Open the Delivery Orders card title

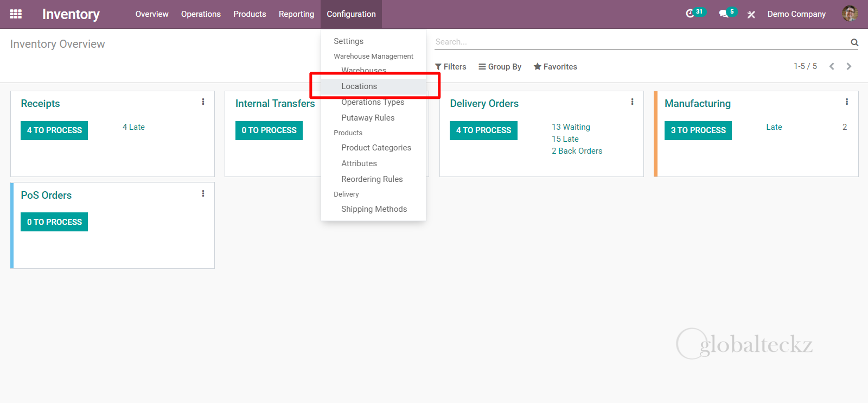[x=484, y=104]
